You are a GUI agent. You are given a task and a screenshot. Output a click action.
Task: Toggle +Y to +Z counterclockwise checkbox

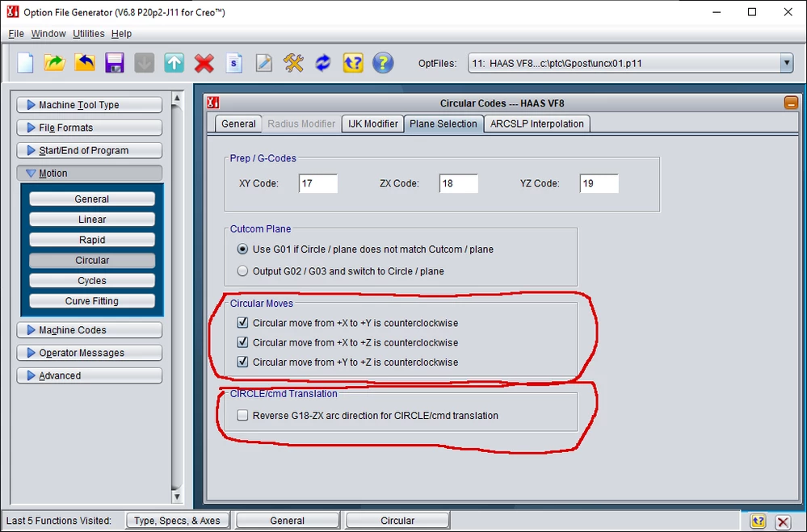(x=242, y=362)
